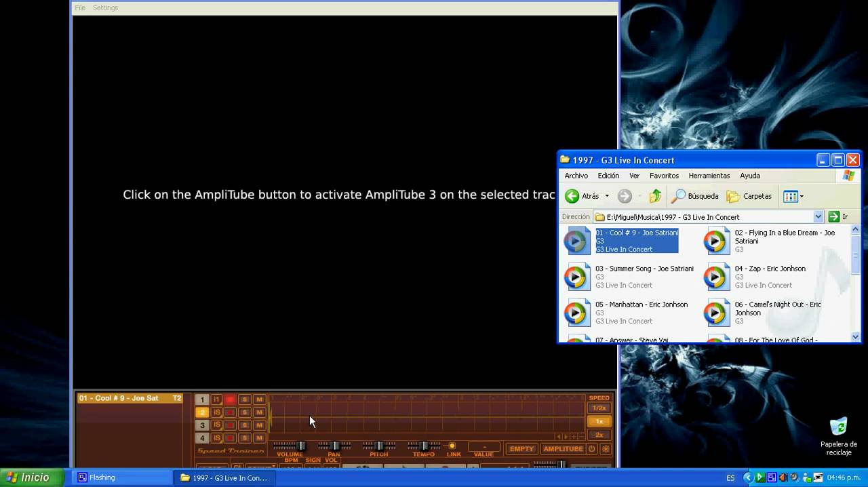Open Búsqueda search panel
The width and height of the screenshot is (868, 487).
695,196
